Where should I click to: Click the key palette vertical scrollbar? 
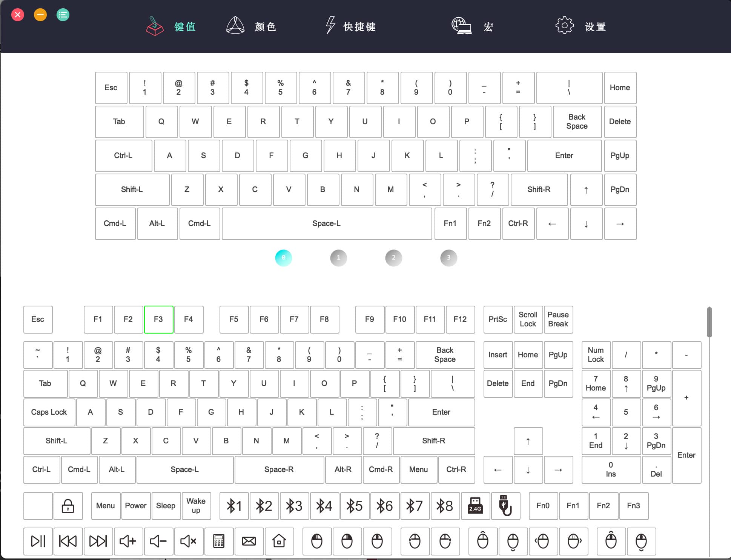point(709,322)
